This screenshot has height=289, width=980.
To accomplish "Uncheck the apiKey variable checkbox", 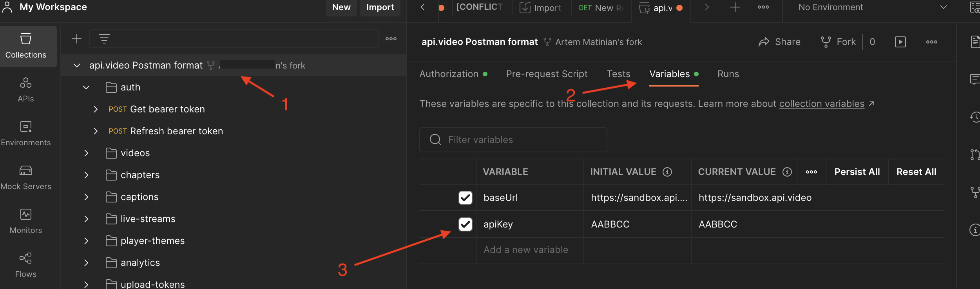I will click(466, 224).
